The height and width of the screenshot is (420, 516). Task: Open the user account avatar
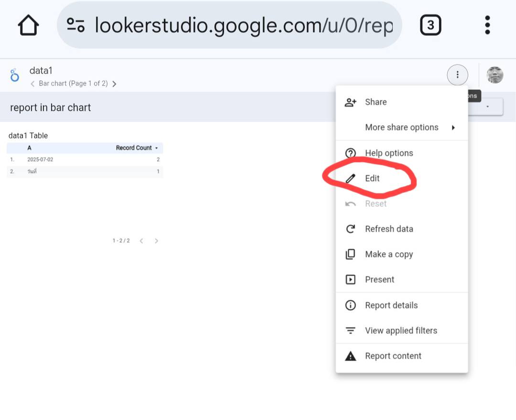(x=494, y=75)
